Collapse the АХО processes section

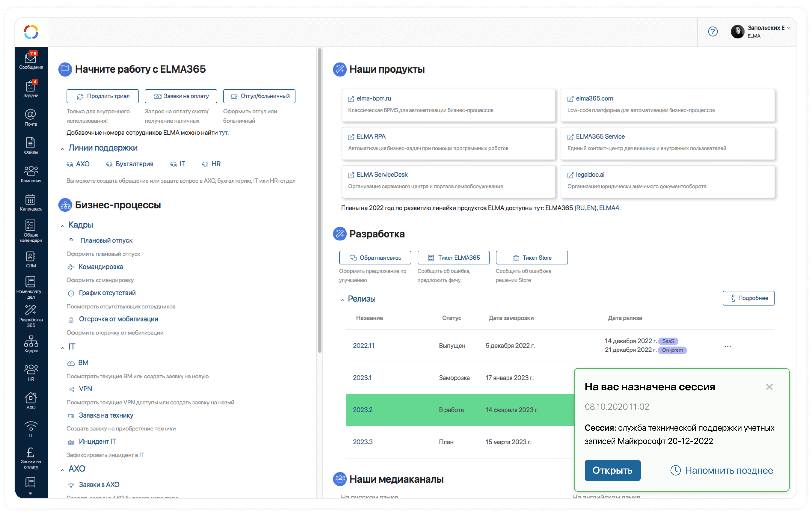pyautogui.click(x=63, y=470)
